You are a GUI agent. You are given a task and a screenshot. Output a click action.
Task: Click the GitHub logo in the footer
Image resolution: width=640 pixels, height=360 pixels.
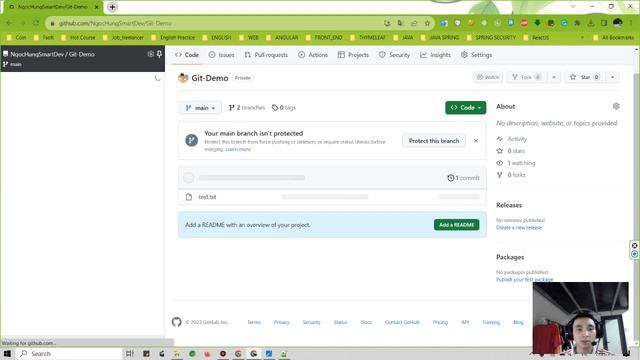coord(176,322)
